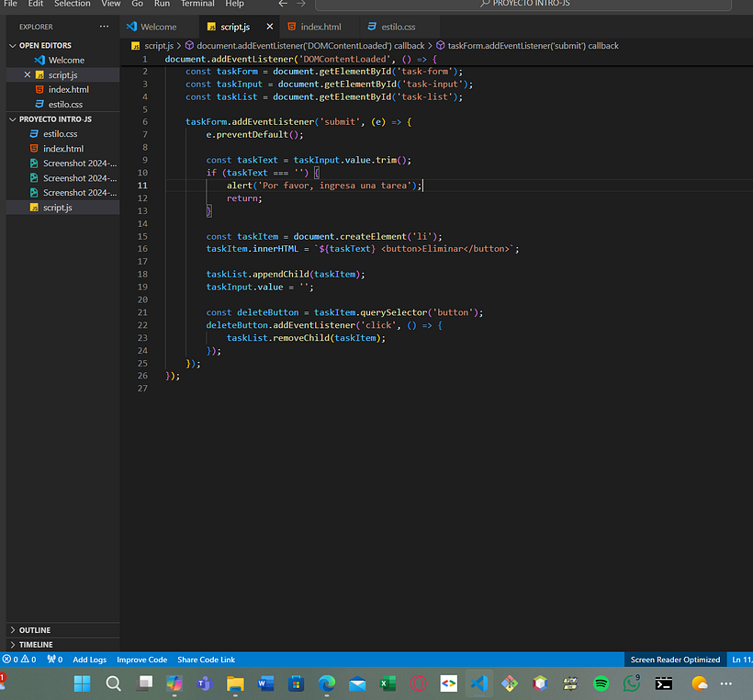Select estilo.css in the Open Editors list
Image resolution: width=753 pixels, height=700 pixels.
63,104
